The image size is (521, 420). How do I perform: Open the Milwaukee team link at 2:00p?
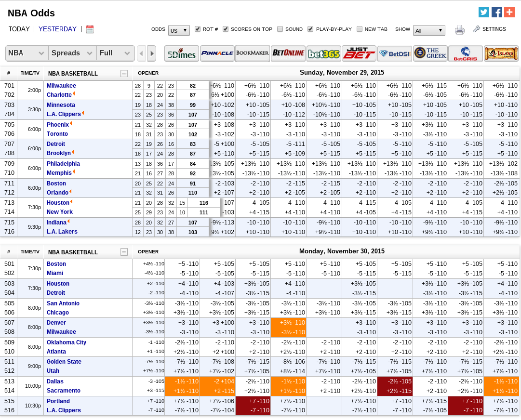tap(61, 86)
